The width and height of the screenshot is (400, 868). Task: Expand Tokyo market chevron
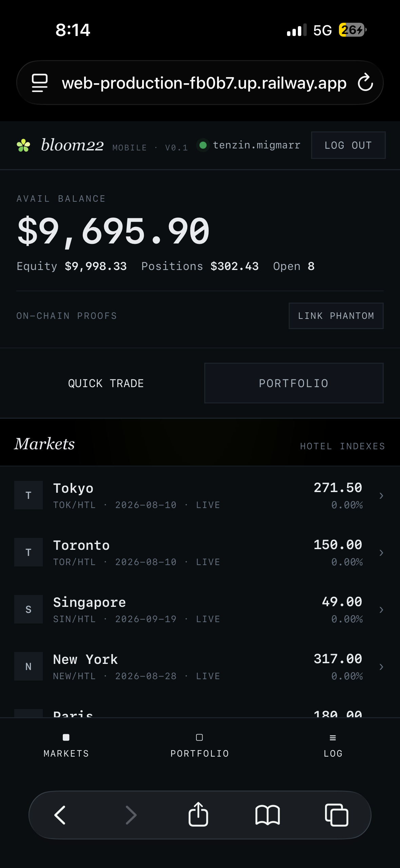[x=381, y=496]
